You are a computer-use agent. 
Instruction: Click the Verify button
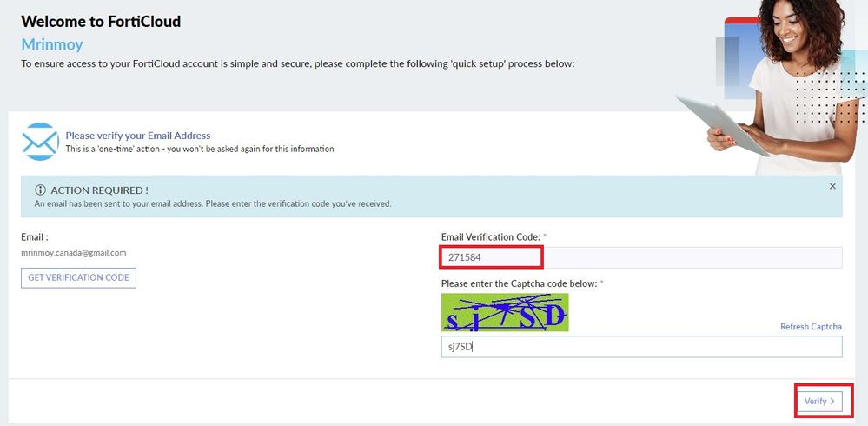[819, 401]
